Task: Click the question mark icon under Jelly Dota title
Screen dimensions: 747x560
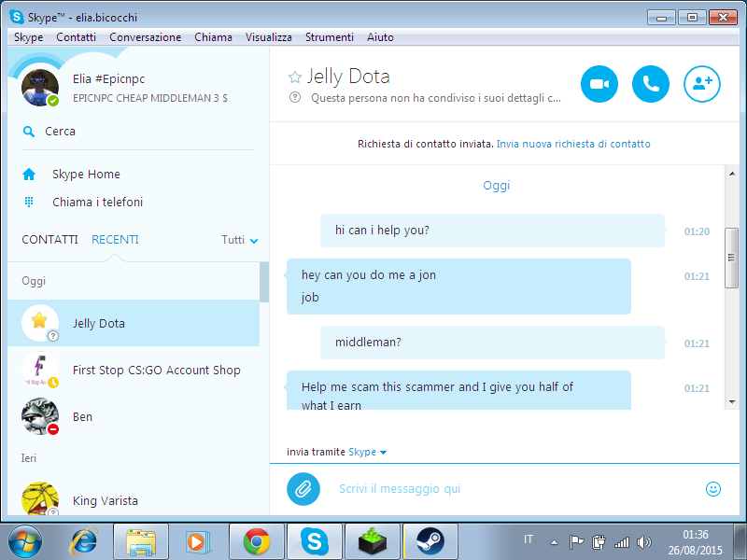Action: (x=295, y=98)
